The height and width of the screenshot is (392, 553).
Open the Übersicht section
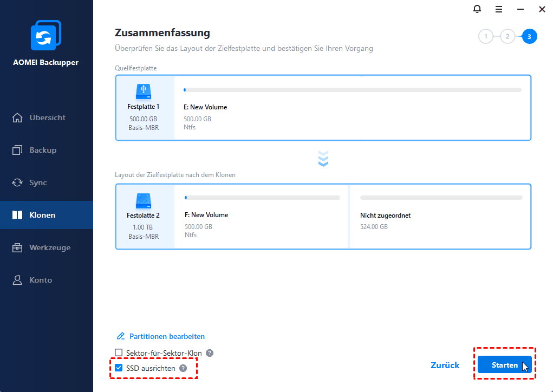tap(47, 117)
